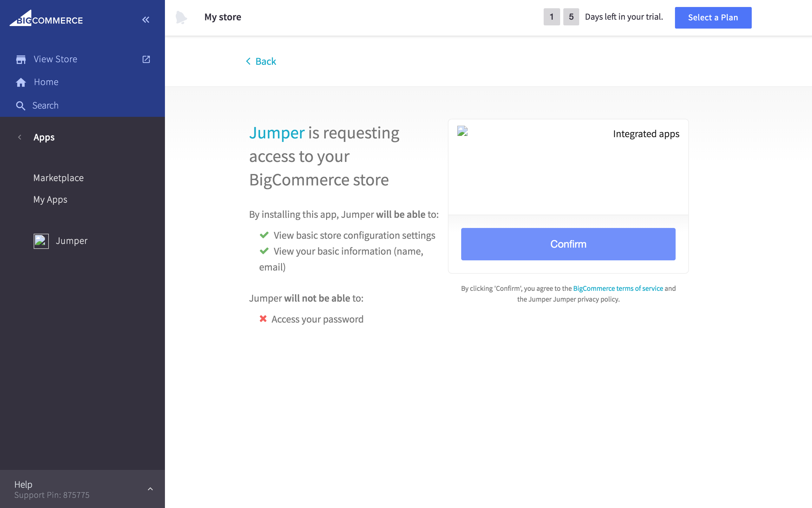812x508 pixels.
Task: Click 'View basic store configuration settings' text
Action: pyautogui.click(x=354, y=236)
